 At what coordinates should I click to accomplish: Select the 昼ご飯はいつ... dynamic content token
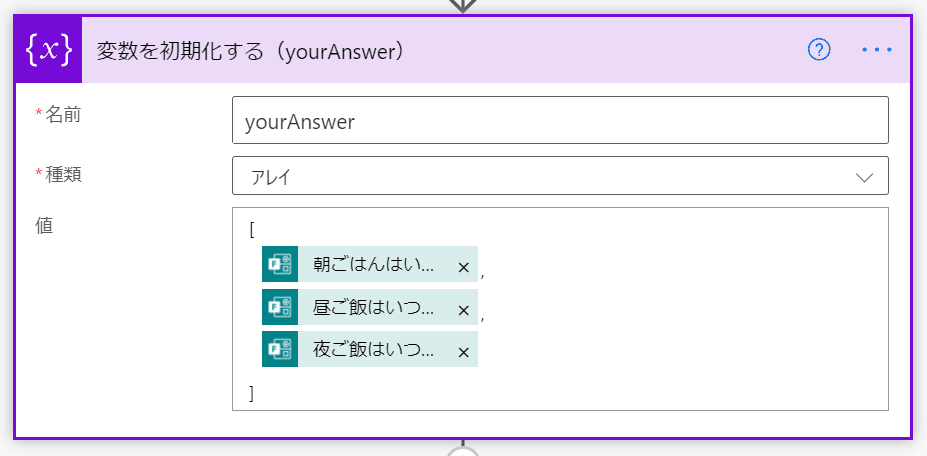coord(373,309)
